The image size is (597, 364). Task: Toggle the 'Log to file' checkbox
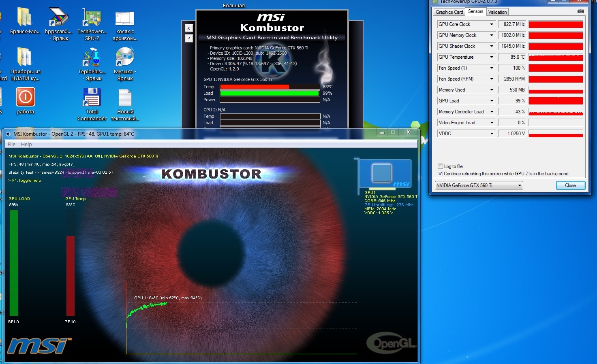pyautogui.click(x=440, y=166)
